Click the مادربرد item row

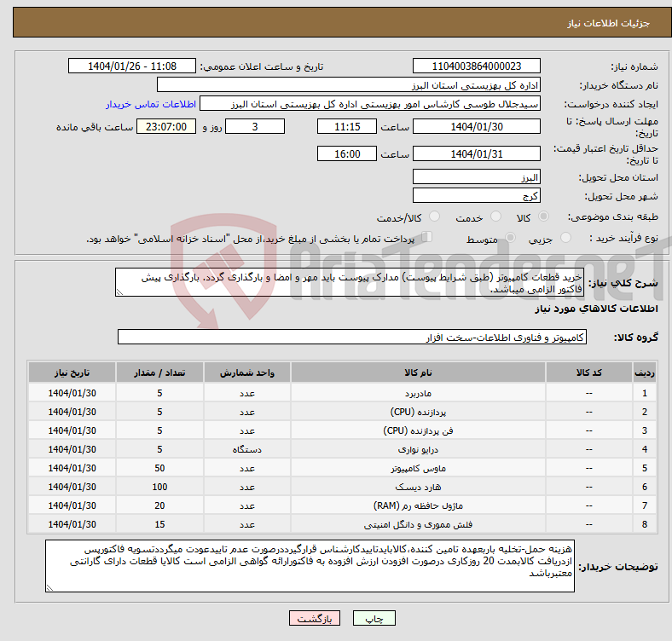pyautogui.click(x=343, y=393)
